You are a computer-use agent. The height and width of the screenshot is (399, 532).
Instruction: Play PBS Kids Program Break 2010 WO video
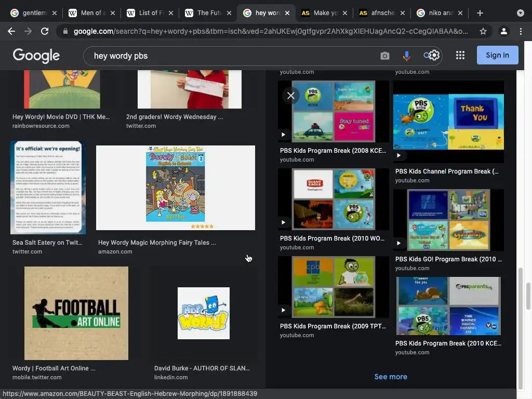pyautogui.click(x=283, y=222)
